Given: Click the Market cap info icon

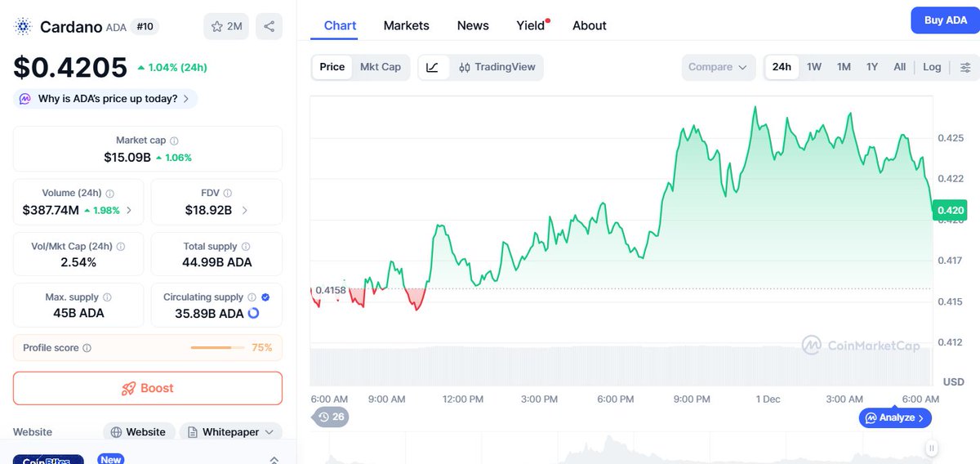Looking at the screenshot, I should click(x=174, y=141).
